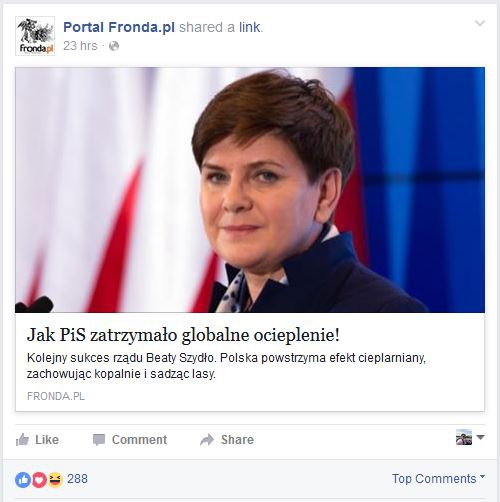This screenshot has height=502, width=500.
Task: View the 288 reactions list
Action: (77, 479)
